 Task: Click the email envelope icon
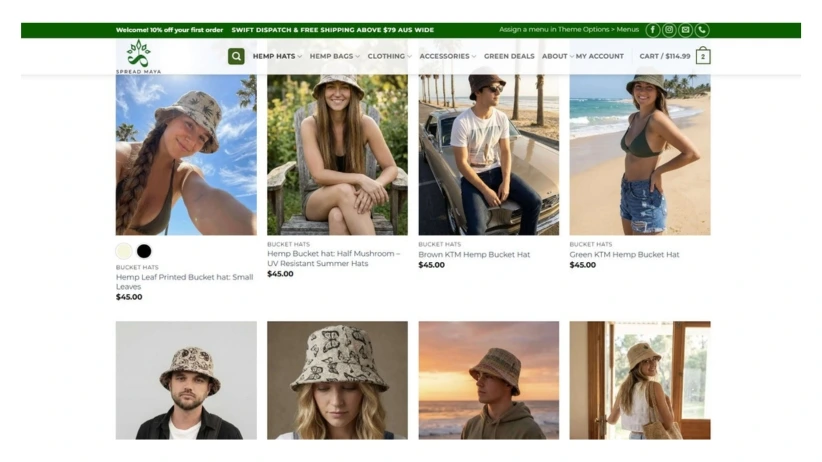click(685, 30)
